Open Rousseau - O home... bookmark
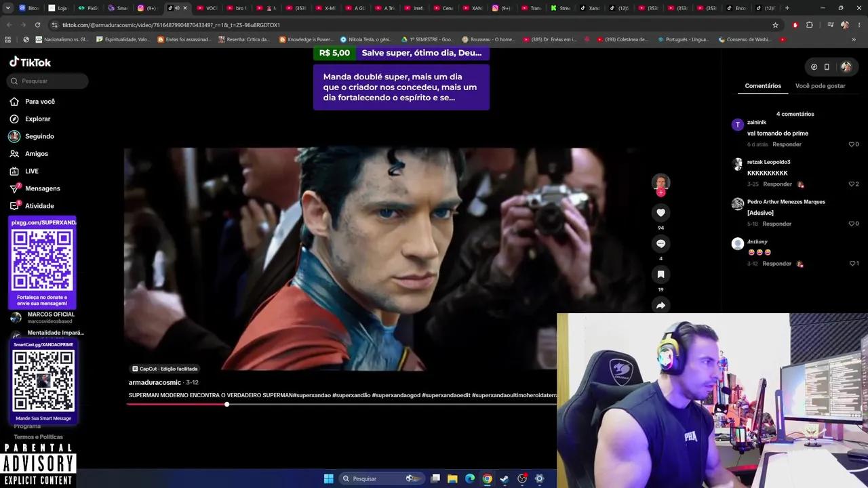 [x=488, y=39]
